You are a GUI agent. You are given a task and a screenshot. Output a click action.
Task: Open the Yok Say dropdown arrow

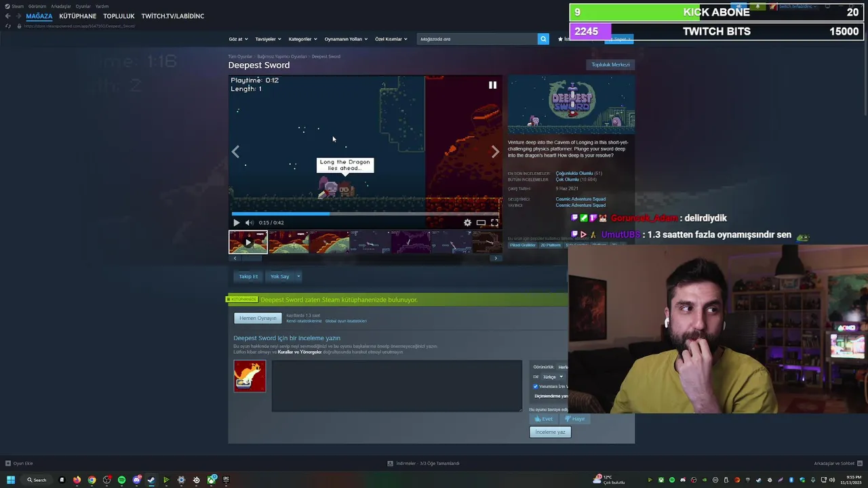pyautogui.click(x=298, y=277)
